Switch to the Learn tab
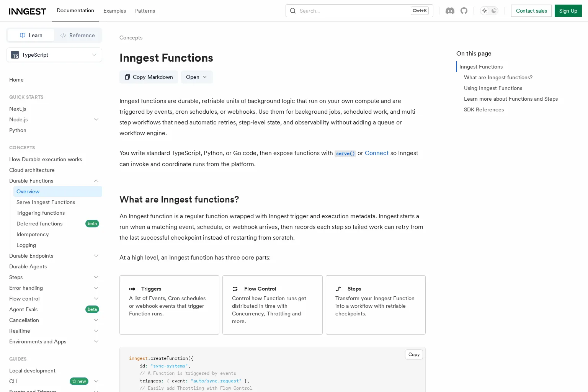Screen dimensions: 588x392 click(31, 35)
